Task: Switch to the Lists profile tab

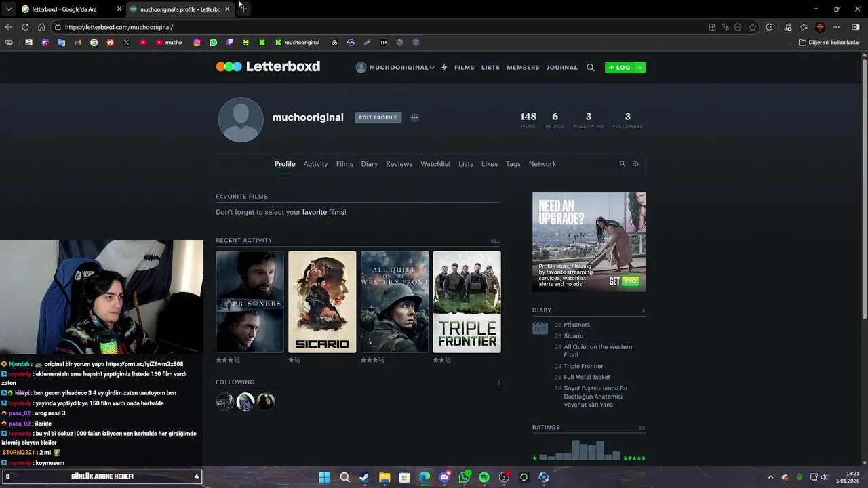Action: pyautogui.click(x=466, y=164)
